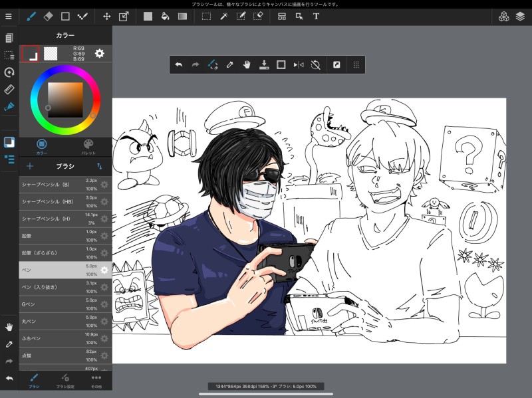Select the selection pen tool
The height and width of the screenshot is (398, 532).
pyautogui.click(x=241, y=16)
